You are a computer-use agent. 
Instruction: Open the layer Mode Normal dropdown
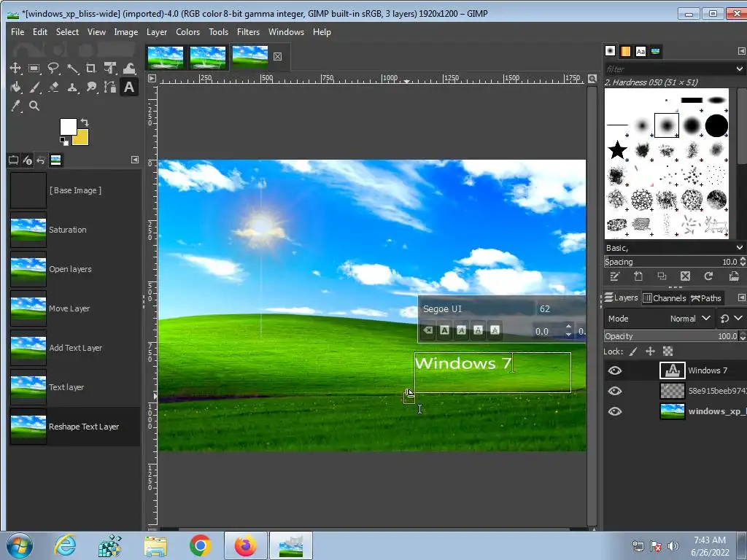click(659, 319)
